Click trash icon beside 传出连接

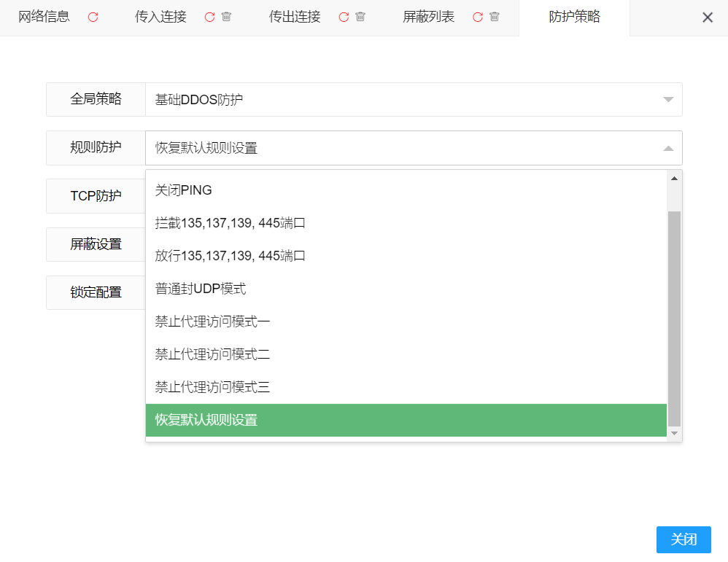[360, 17]
